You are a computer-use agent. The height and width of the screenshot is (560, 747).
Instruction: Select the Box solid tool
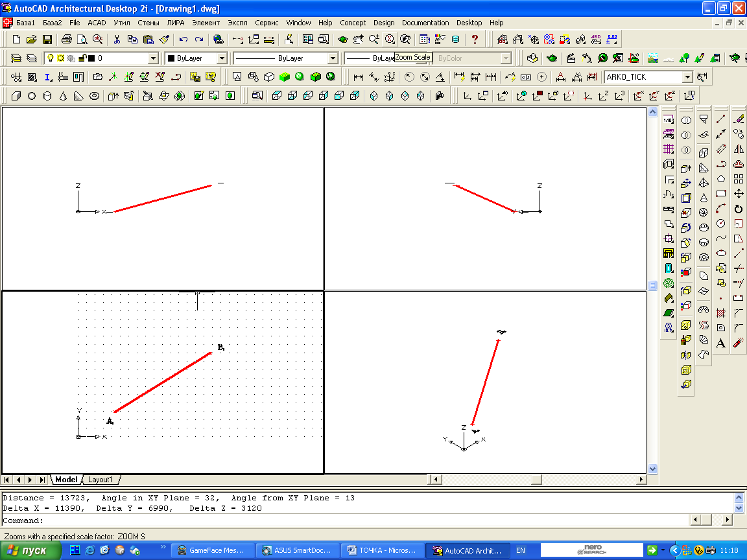point(16,96)
